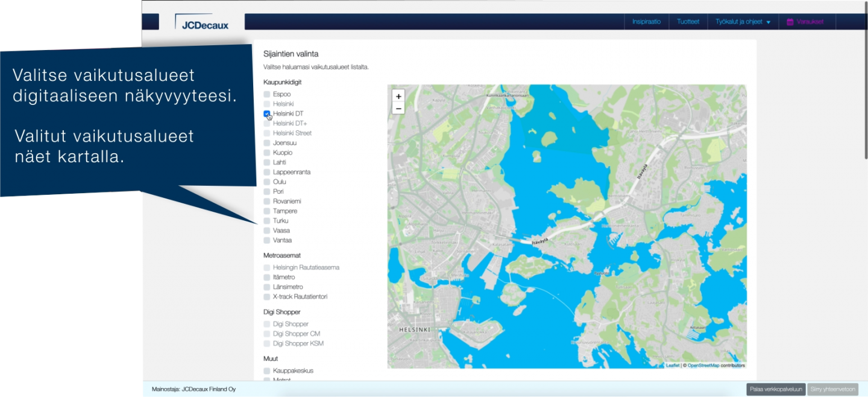Check the Tampere checkbox
This screenshot has width=868, height=397.
[267, 211]
